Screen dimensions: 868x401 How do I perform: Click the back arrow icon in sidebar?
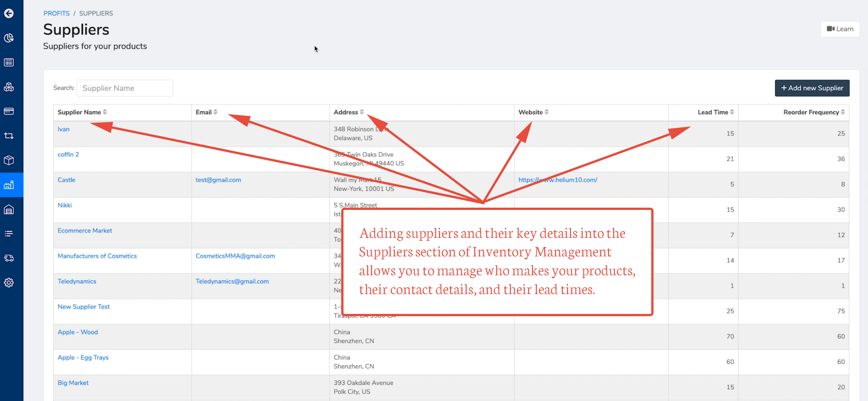(9, 13)
